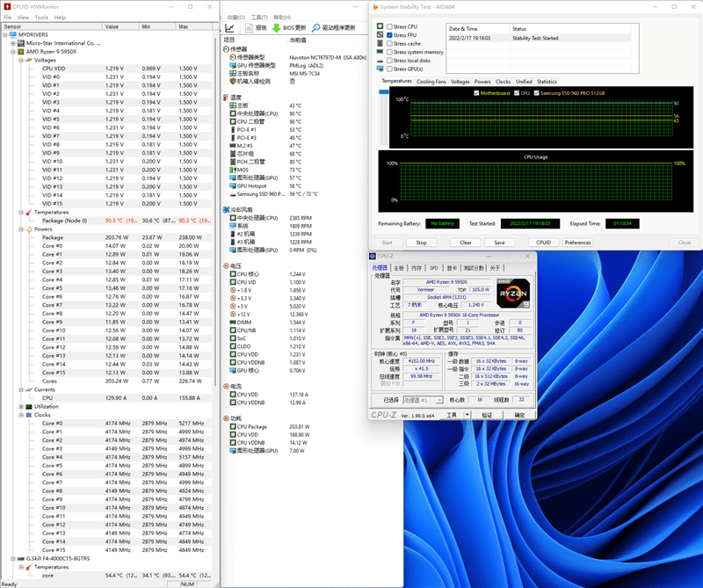Select the Stability Test Started log row
Screen dimensions: 703x588
(541, 38)
